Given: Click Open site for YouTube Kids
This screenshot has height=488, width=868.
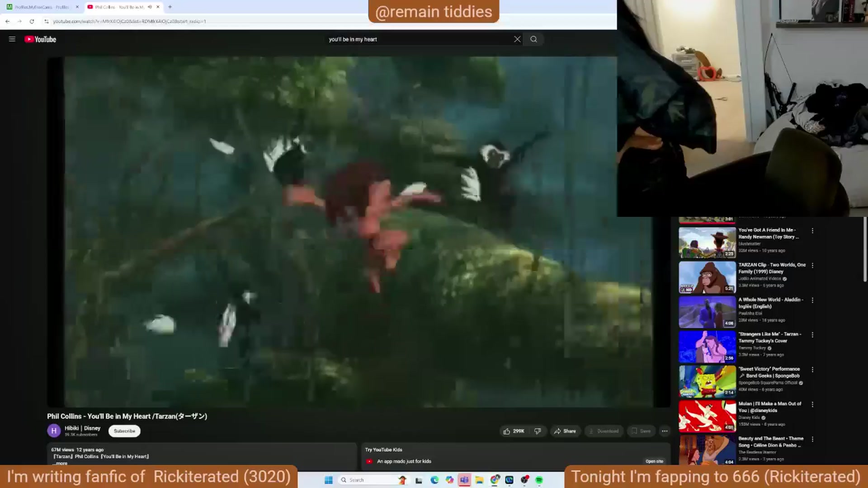Looking at the screenshot, I should pyautogui.click(x=654, y=461).
